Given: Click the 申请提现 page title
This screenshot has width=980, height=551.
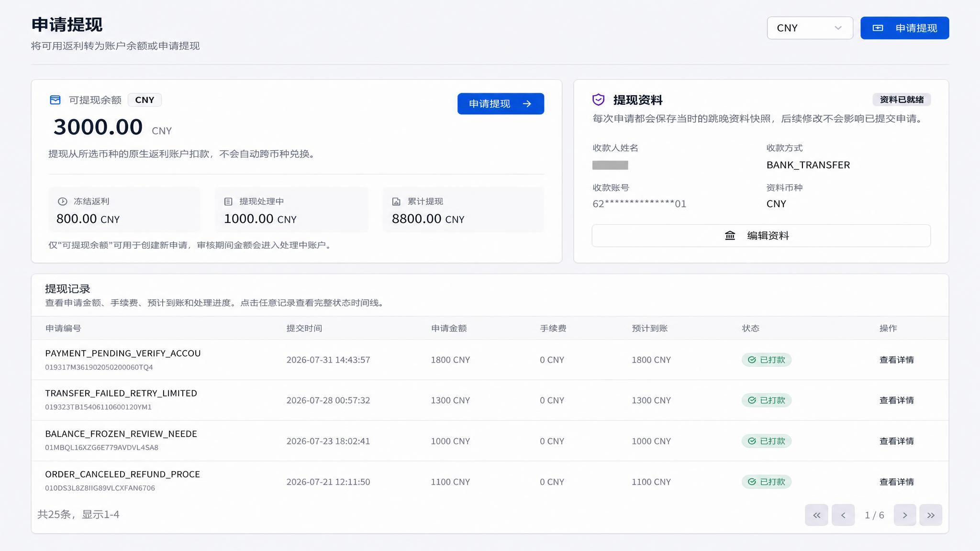Looking at the screenshot, I should [67, 25].
